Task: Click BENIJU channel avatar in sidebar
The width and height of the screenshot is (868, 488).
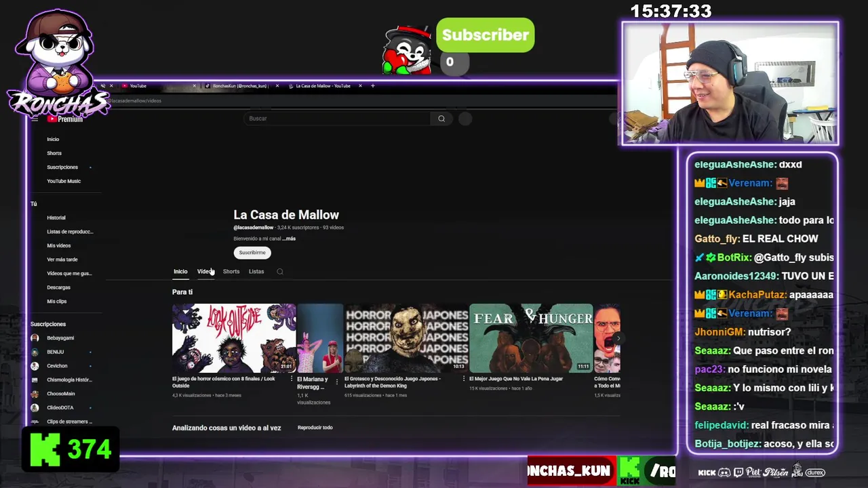Action: 35,352
